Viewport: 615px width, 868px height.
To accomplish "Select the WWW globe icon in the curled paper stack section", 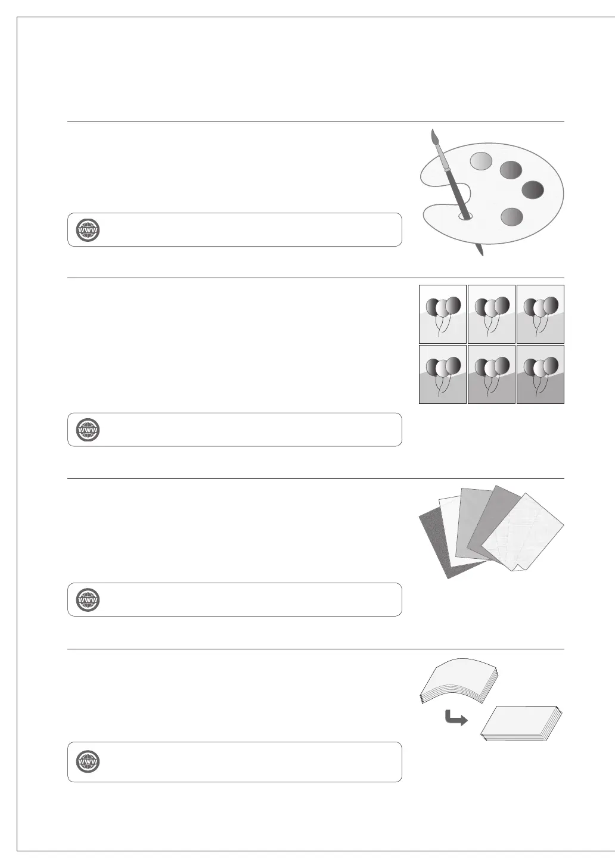I will [88, 762].
